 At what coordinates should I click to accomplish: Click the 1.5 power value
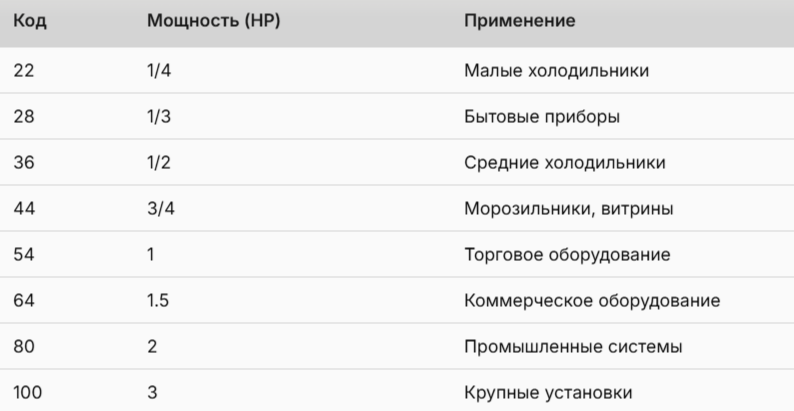(x=159, y=300)
